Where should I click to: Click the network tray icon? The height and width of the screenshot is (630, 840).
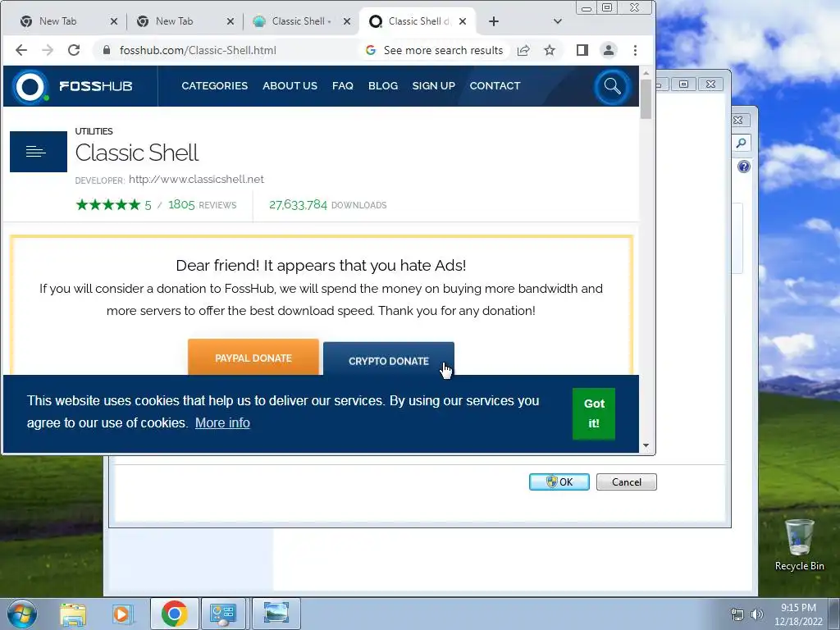(x=737, y=614)
